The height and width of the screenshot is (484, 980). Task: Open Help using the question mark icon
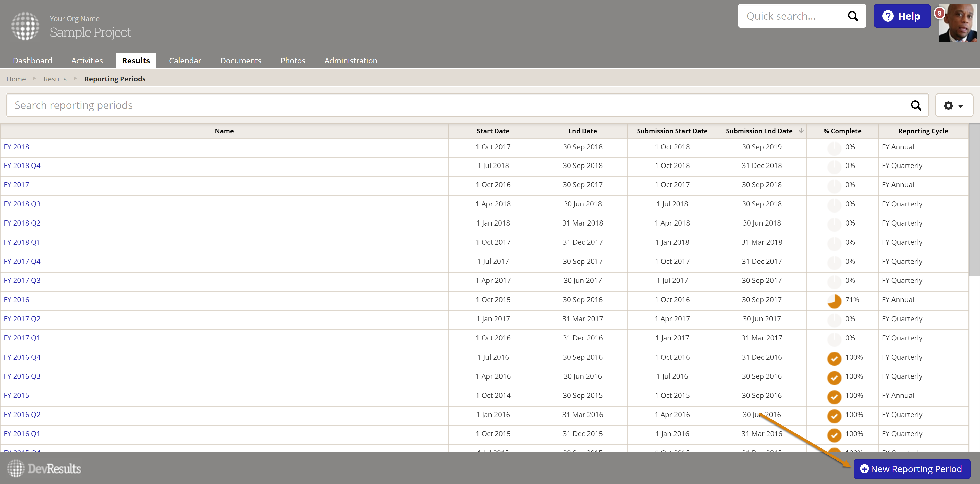888,16
